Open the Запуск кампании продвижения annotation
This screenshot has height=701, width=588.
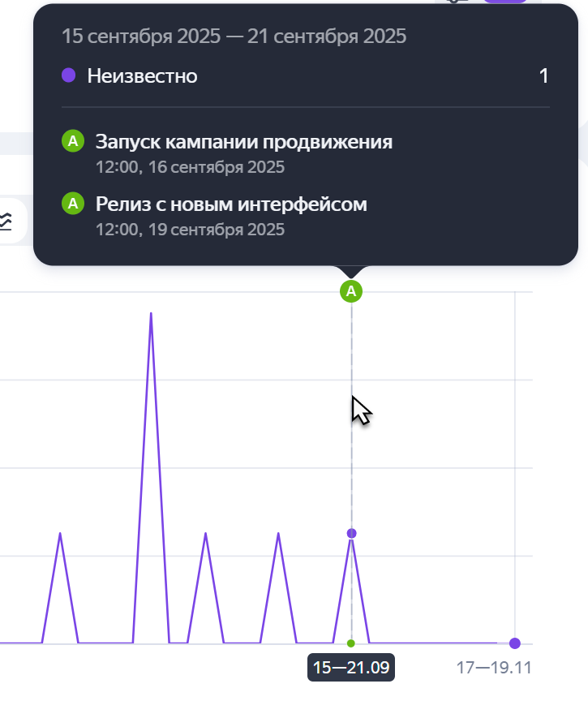click(x=243, y=142)
